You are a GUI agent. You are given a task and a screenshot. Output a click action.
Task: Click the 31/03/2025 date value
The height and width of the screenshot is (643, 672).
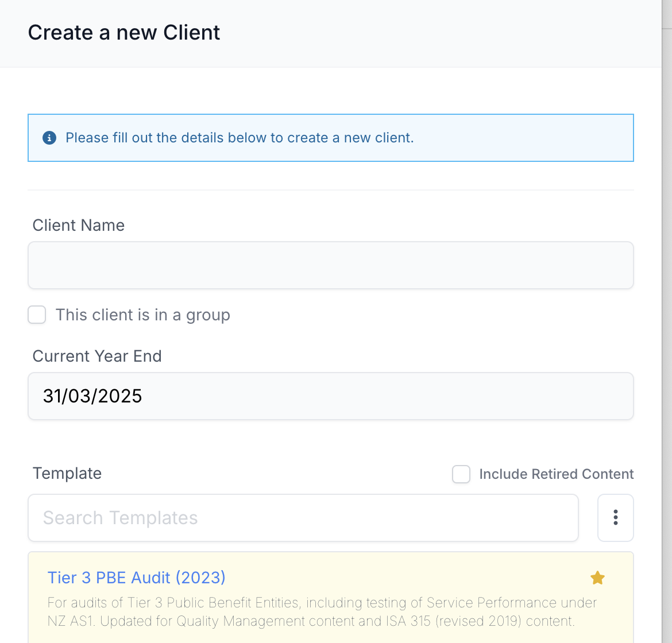point(92,396)
